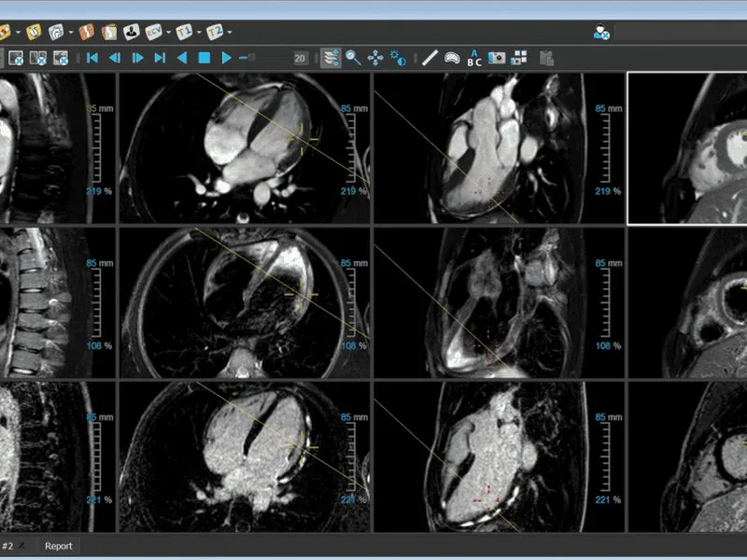Select the ruler measurement tool

[430, 58]
